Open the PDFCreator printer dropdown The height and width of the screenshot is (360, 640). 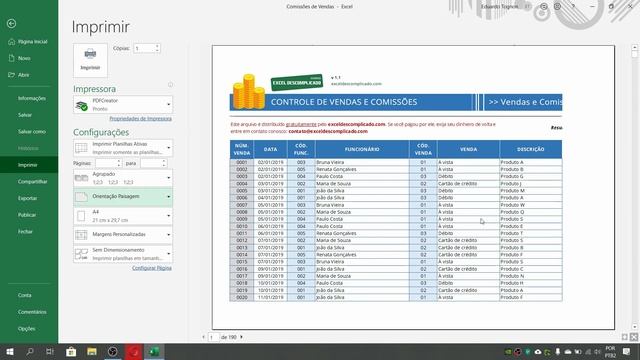[x=123, y=104]
